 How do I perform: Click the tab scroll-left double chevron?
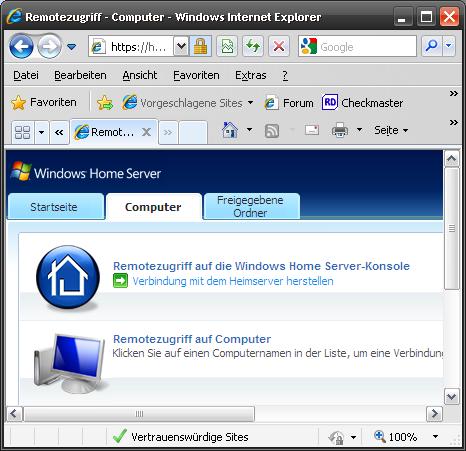59,132
